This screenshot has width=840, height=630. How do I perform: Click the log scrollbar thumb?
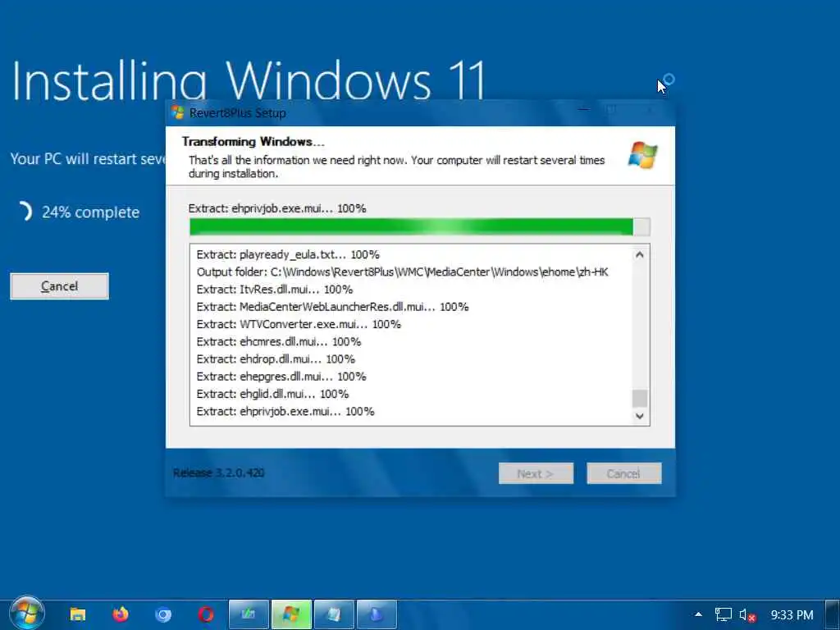(x=640, y=399)
